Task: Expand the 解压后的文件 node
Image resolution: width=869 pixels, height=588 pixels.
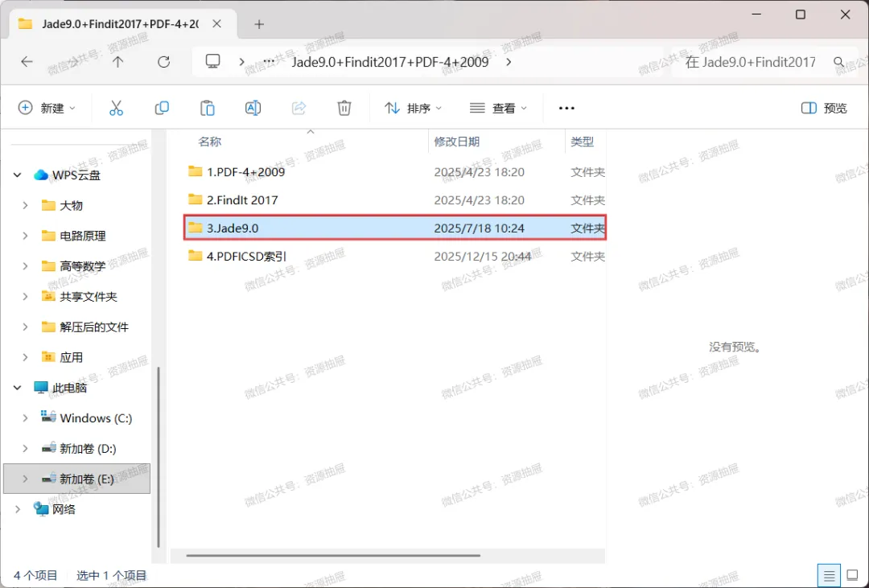Action: click(x=25, y=327)
